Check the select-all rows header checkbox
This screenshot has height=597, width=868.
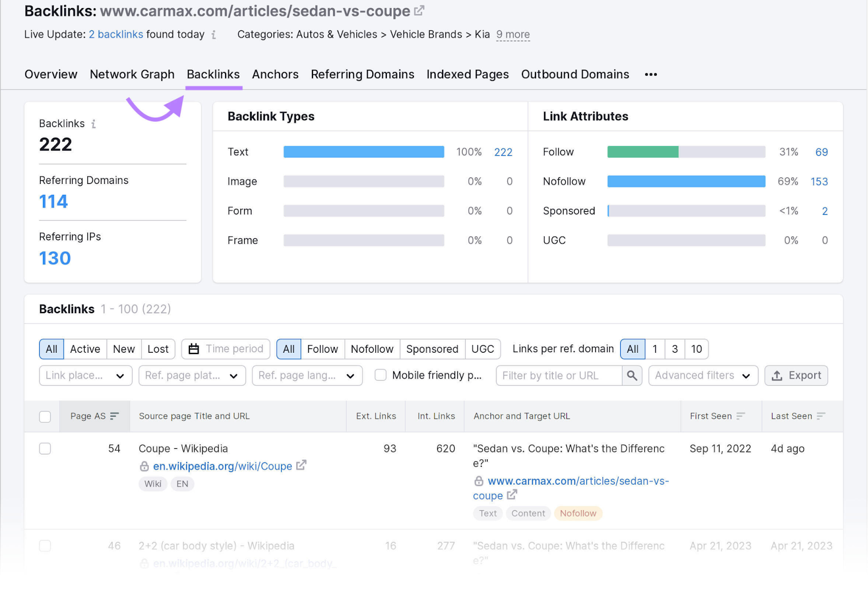click(45, 416)
